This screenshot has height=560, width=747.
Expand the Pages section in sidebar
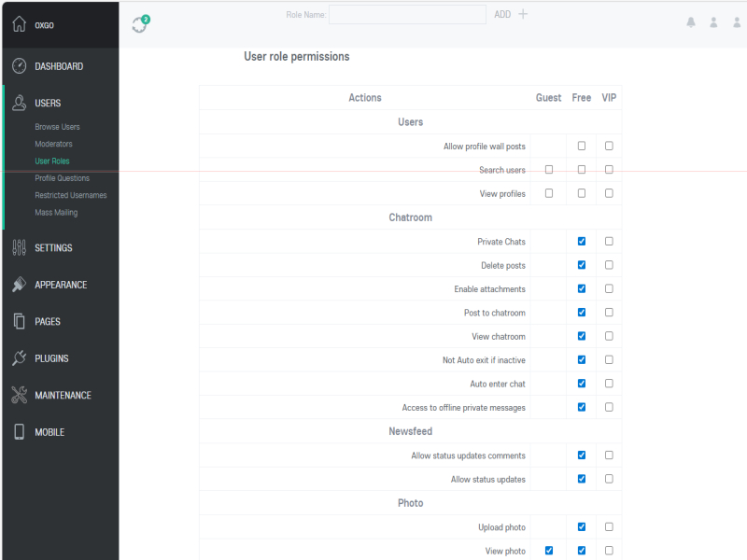[x=48, y=322]
